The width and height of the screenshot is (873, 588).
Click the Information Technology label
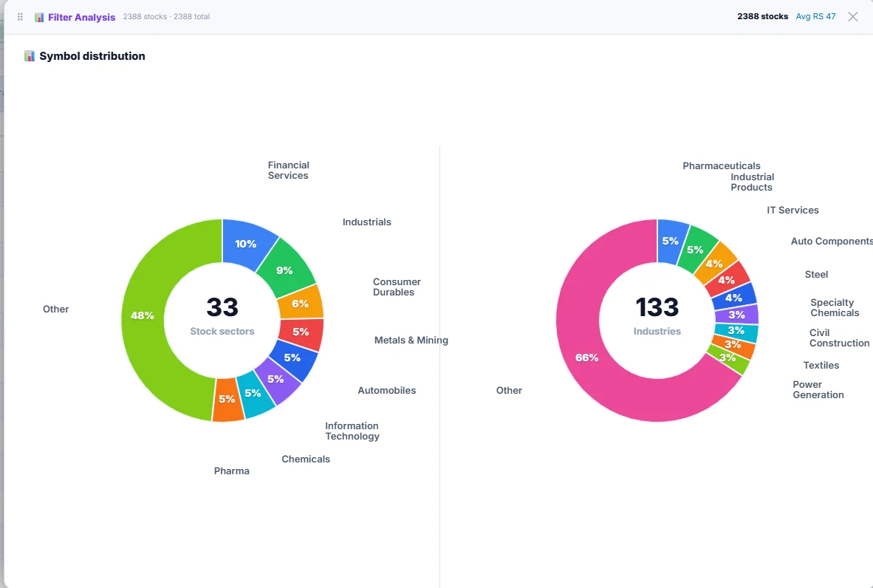click(352, 431)
